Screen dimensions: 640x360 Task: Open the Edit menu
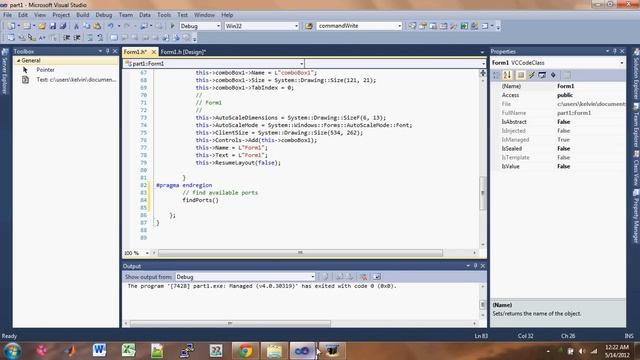(x=23, y=15)
